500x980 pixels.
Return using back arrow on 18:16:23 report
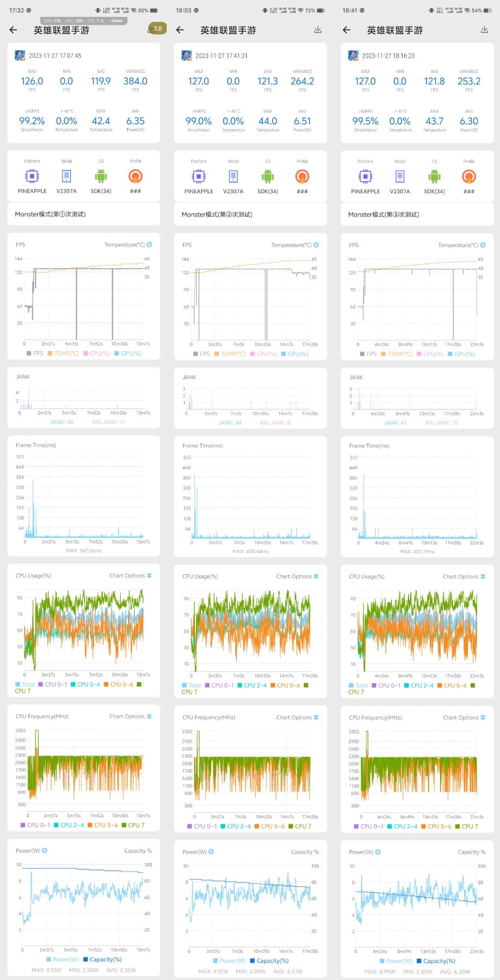point(347,30)
